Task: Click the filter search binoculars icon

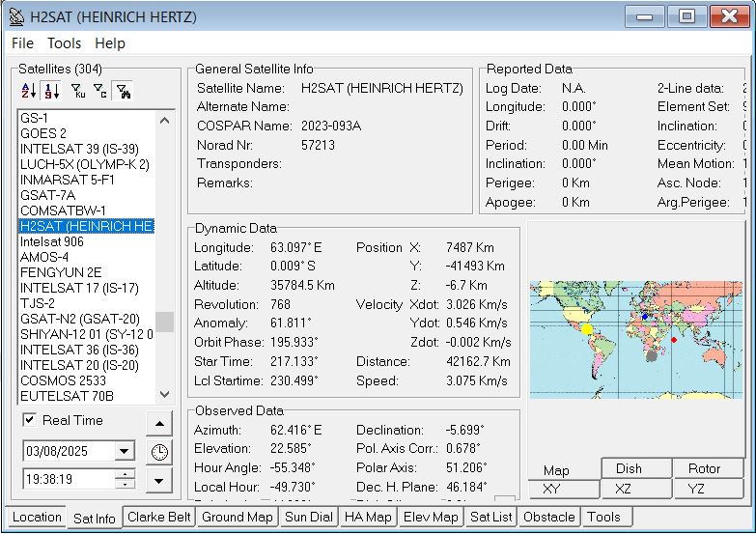Action: pyautogui.click(x=123, y=91)
